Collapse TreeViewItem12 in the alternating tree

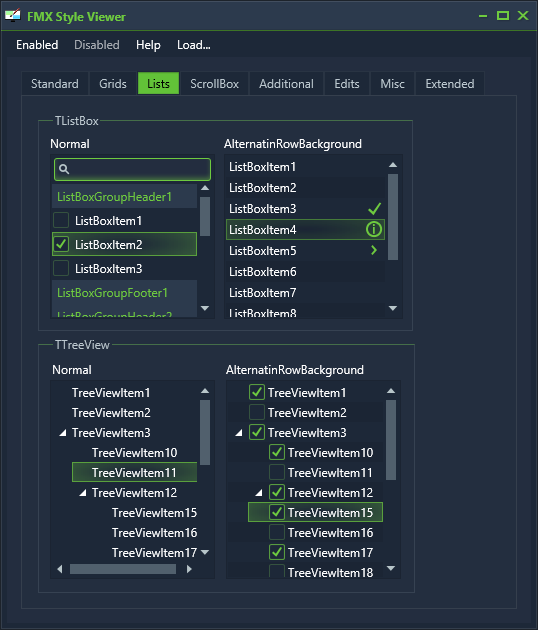click(x=259, y=493)
